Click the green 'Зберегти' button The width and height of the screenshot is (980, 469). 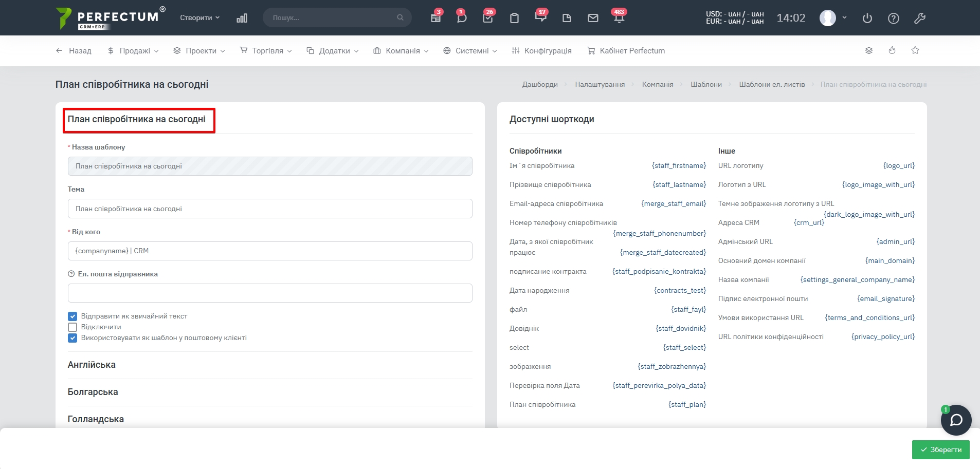[x=940, y=449]
